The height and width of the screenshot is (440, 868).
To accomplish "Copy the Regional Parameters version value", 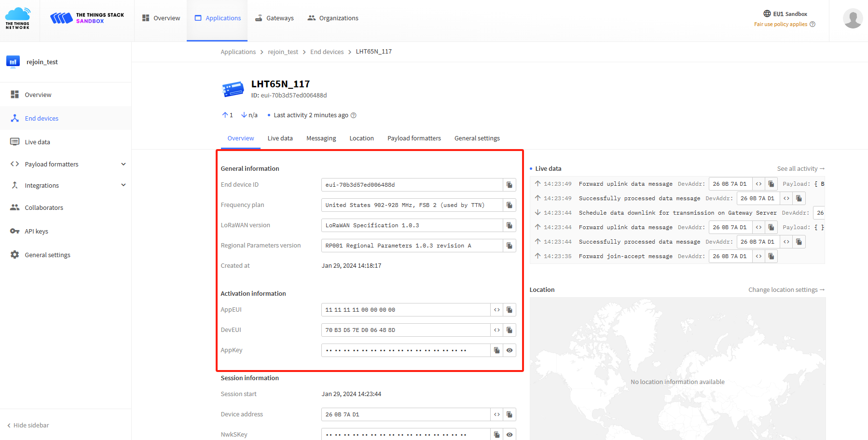I will (510, 246).
